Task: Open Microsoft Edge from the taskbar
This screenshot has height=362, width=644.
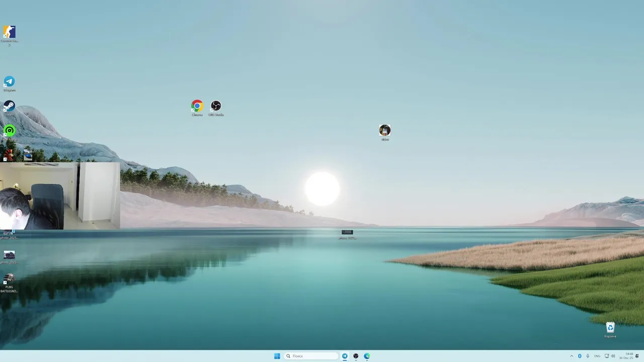Action: click(x=367, y=356)
